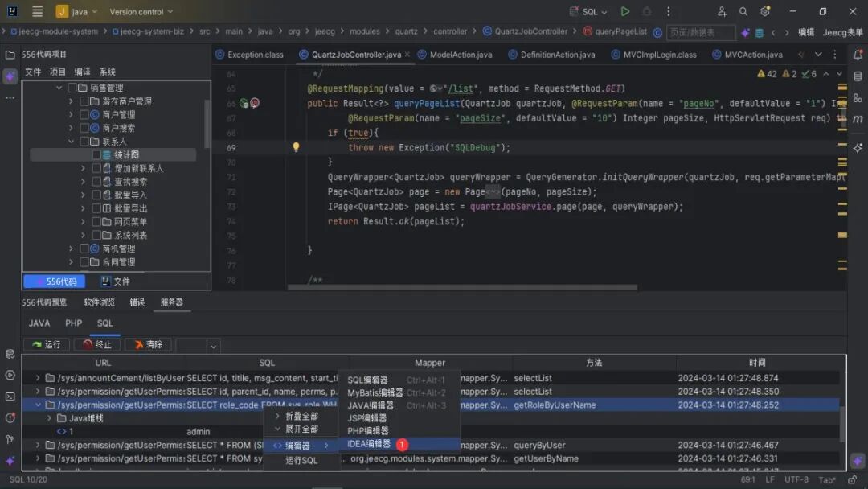Open the main hamburger menu

37,11
